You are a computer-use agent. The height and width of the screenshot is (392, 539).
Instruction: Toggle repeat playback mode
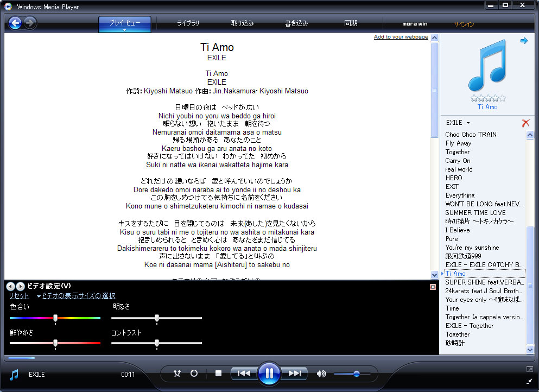(194, 374)
